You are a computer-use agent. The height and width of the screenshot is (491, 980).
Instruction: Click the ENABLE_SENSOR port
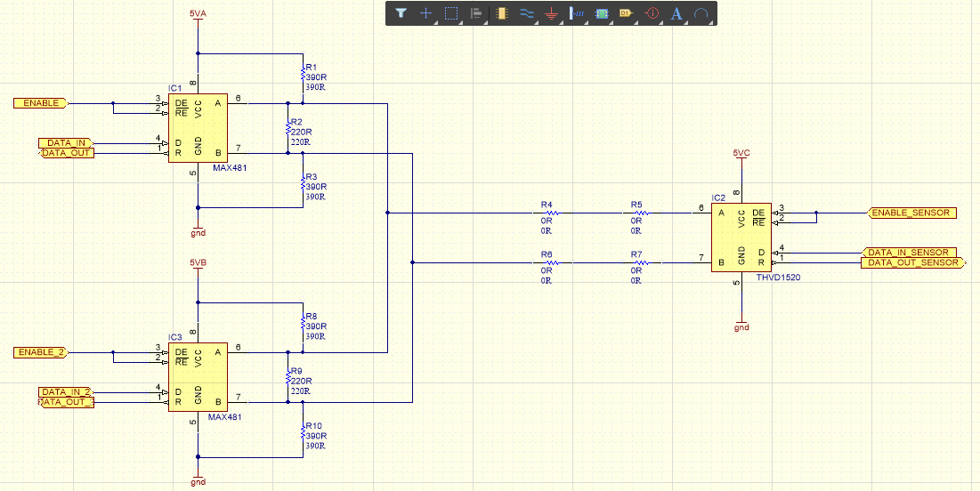point(912,213)
